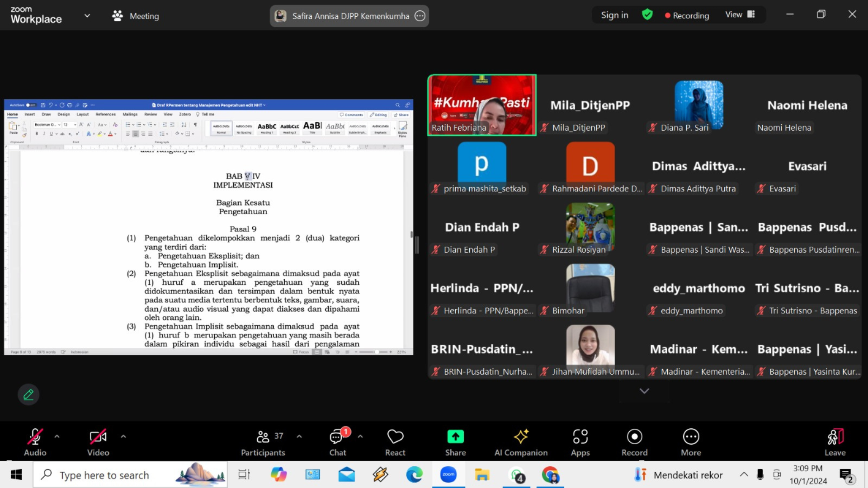Open Editing mode dropdown in Word
Image resolution: width=868 pixels, height=488 pixels.
click(378, 115)
